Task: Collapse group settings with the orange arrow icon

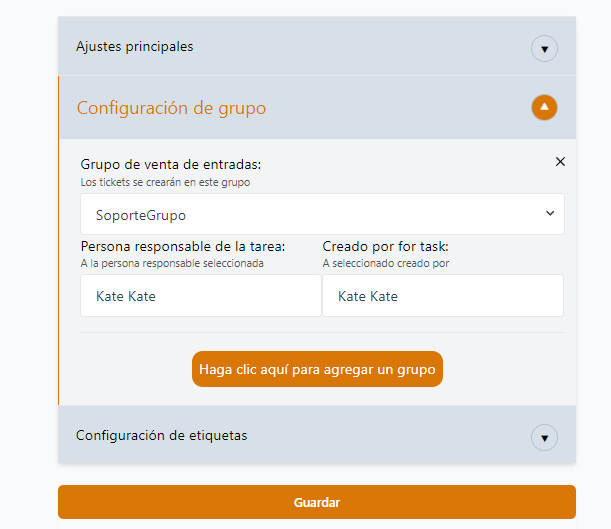Action: (x=544, y=107)
